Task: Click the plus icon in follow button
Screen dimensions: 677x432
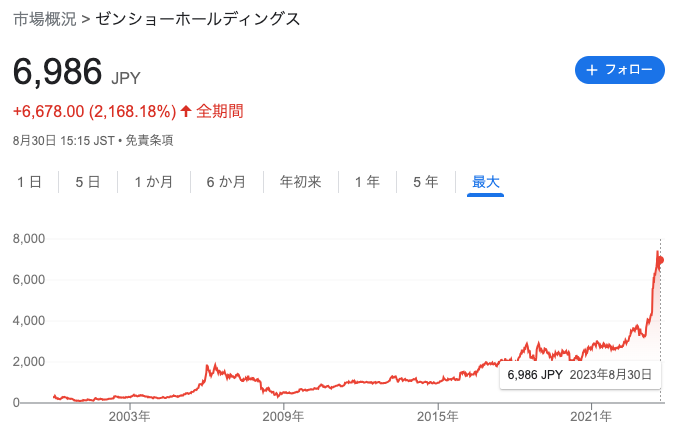Action: click(592, 70)
